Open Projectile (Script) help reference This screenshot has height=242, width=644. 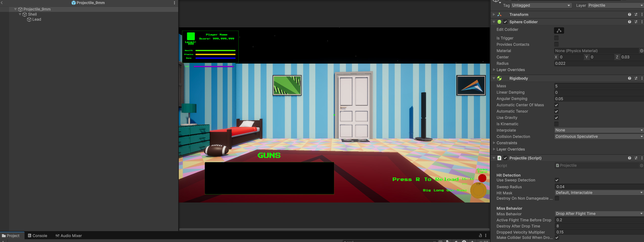coord(629,158)
